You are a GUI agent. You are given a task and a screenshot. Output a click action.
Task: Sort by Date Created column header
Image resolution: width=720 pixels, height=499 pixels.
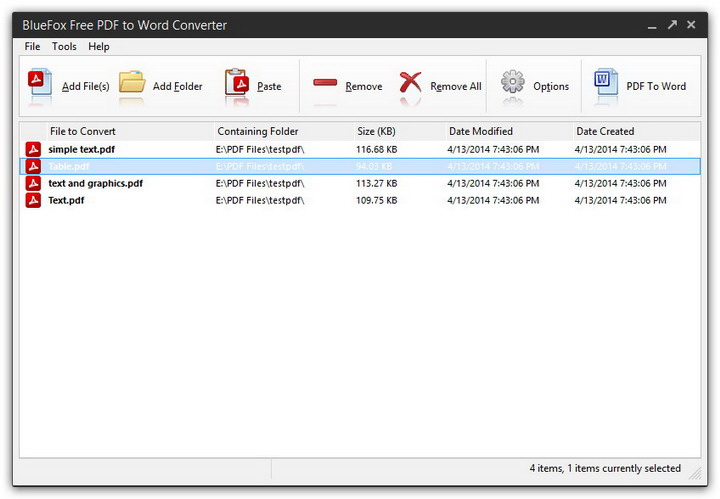pos(637,131)
